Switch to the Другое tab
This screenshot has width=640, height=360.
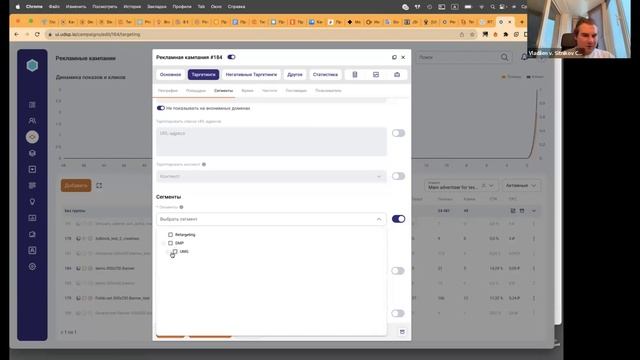[295, 75]
